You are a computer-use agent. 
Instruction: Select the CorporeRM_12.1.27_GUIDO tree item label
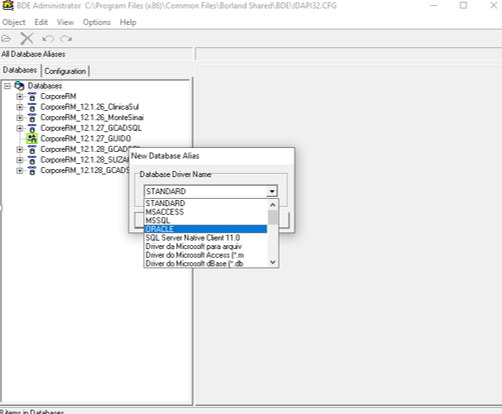point(86,139)
